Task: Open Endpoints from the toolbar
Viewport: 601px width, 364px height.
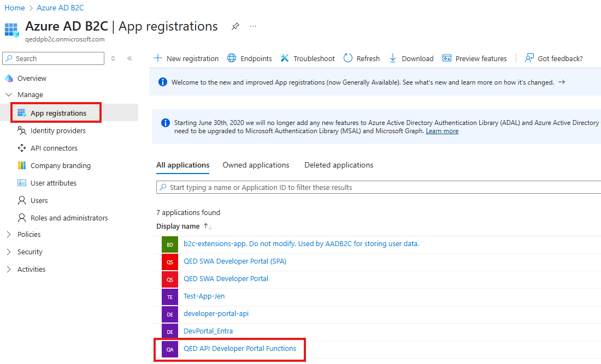Action: coord(250,58)
